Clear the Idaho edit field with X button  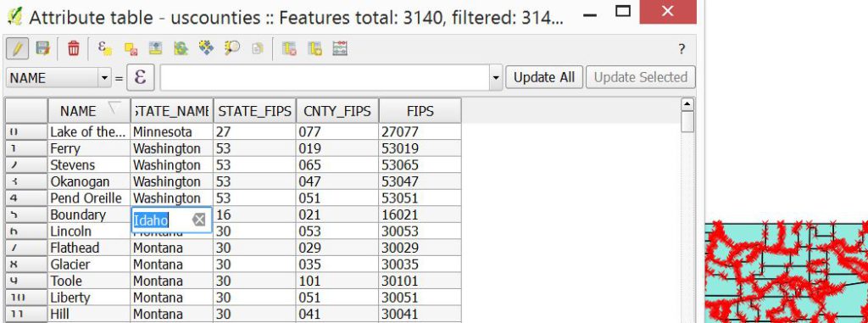click(x=198, y=220)
